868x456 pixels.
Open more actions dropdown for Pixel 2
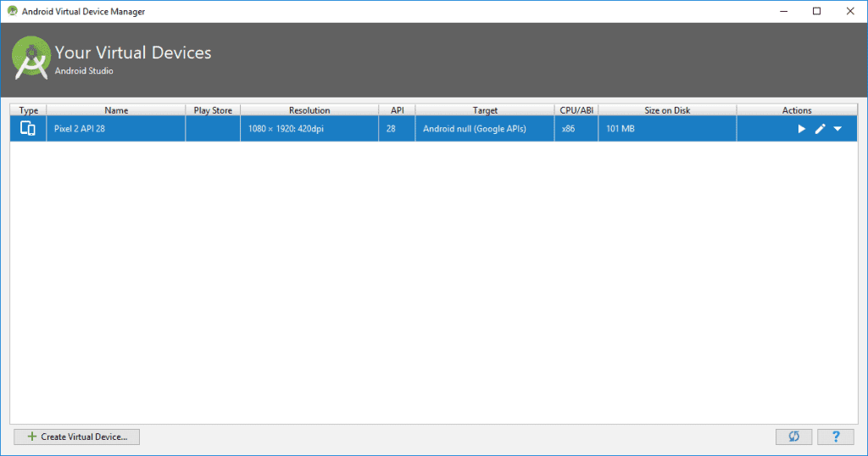point(837,129)
